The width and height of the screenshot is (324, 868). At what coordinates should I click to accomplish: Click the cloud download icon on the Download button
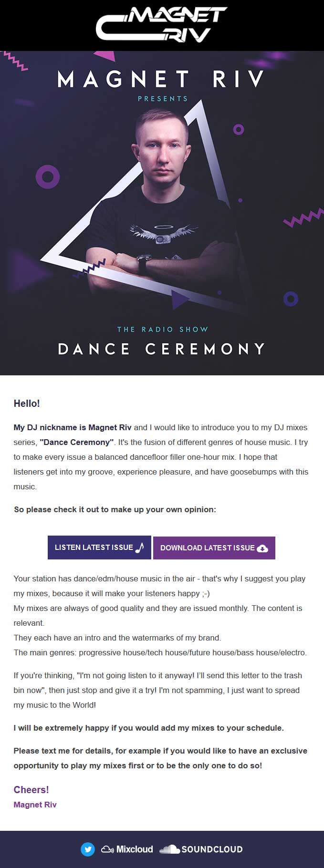click(262, 548)
